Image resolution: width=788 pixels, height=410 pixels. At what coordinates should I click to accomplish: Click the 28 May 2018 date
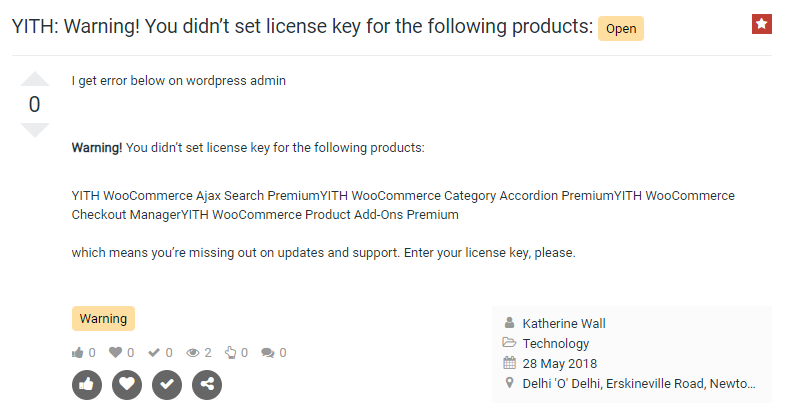click(559, 363)
